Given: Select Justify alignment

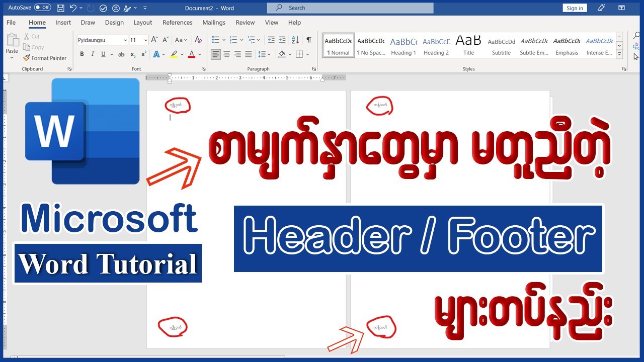Looking at the screenshot, I should [x=249, y=54].
